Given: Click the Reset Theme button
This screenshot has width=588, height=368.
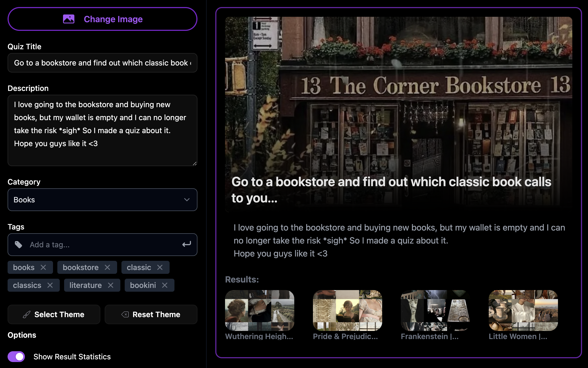Looking at the screenshot, I should (151, 314).
